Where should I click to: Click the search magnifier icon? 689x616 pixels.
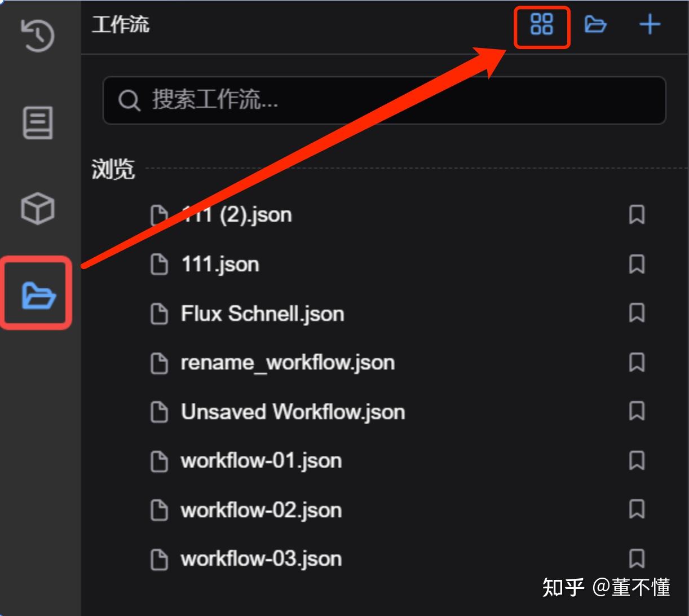129,100
